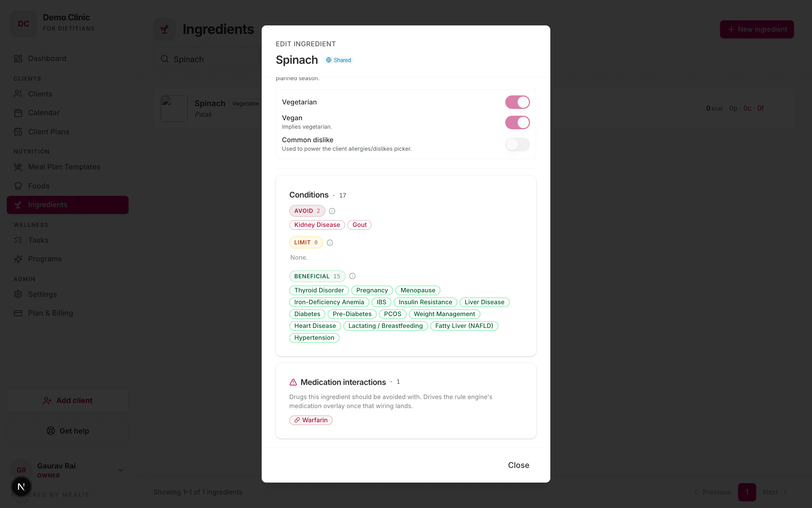Click the Programs sparkle icon

coord(18,259)
